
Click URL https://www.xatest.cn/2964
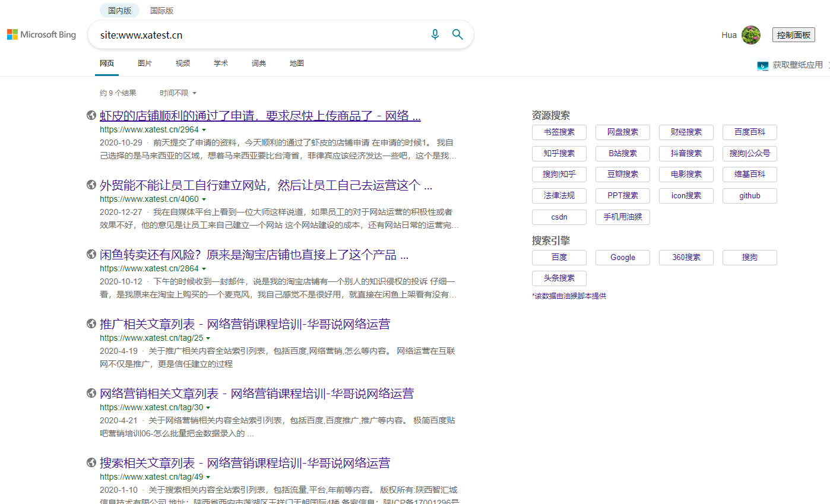click(x=149, y=129)
